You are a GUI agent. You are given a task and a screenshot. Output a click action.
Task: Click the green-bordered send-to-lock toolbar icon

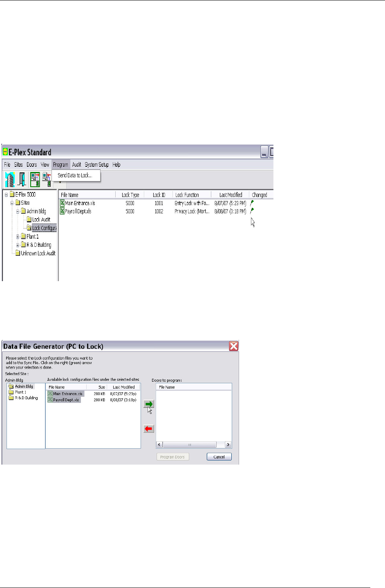pos(35,179)
